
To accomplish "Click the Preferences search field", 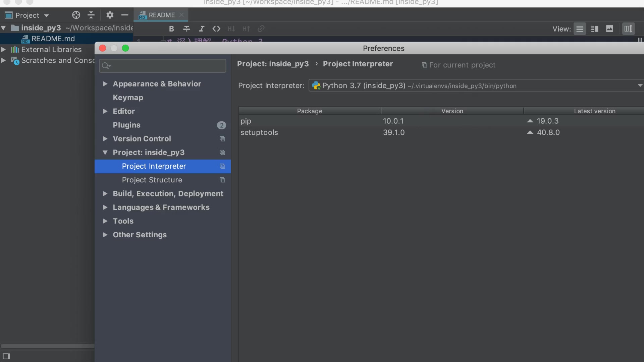I will [x=163, y=66].
